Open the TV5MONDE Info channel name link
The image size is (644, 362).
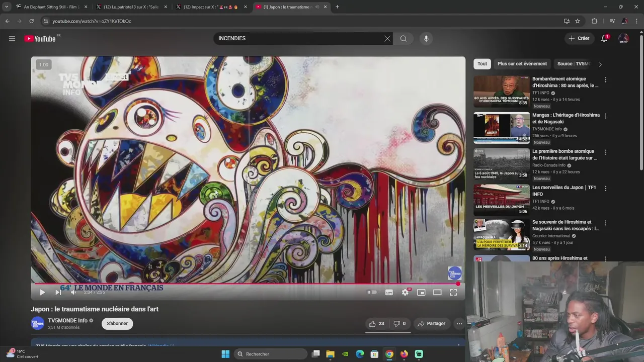pyautogui.click(x=67, y=320)
